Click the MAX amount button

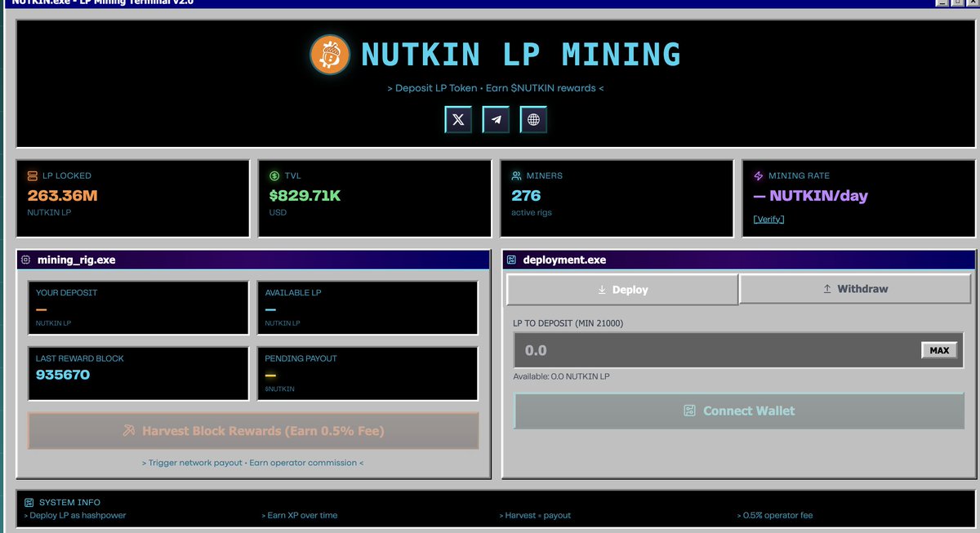(x=939, y=350)
